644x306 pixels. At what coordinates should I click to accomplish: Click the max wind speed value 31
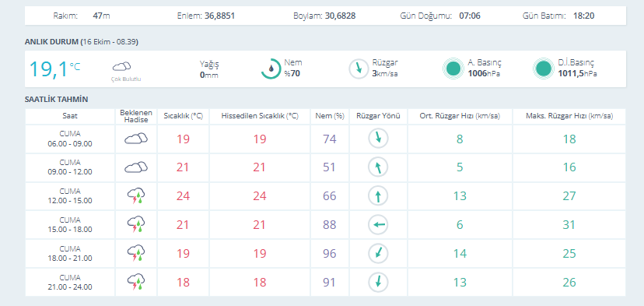(569, 225)
